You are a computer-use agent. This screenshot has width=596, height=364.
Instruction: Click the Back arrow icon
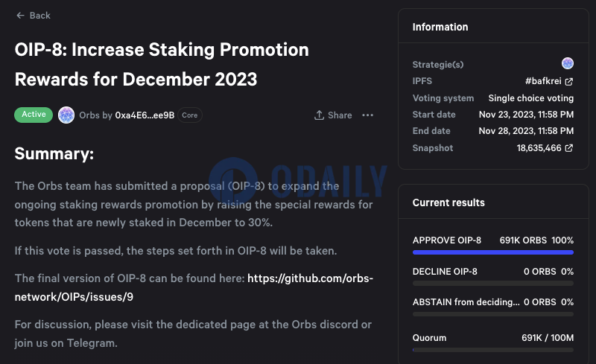[21, 16]
